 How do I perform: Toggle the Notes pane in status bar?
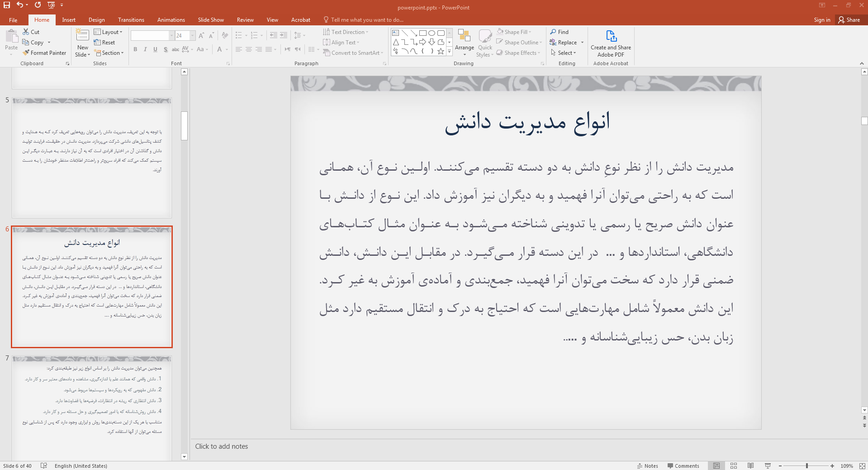pyautogui.click(x=647, y=465)
